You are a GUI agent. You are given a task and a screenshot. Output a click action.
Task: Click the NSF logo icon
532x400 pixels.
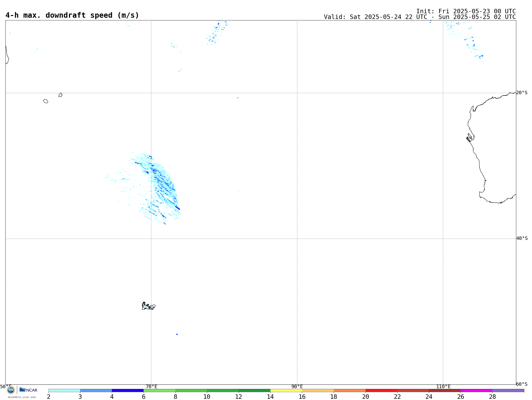coord(11,390)
